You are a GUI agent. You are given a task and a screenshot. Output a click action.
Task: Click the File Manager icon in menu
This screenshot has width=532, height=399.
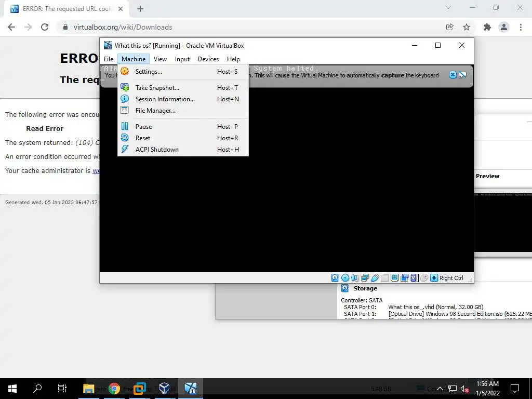click(125, 110)
